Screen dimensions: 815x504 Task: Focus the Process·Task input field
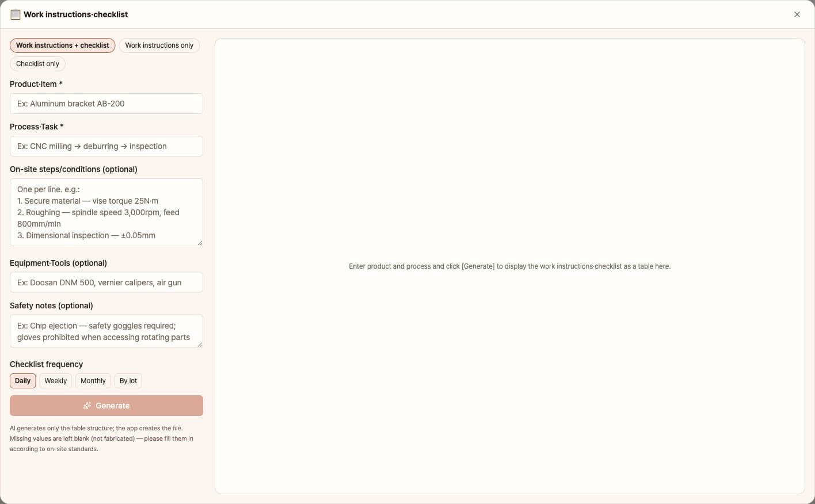click(x=106, y=146)
